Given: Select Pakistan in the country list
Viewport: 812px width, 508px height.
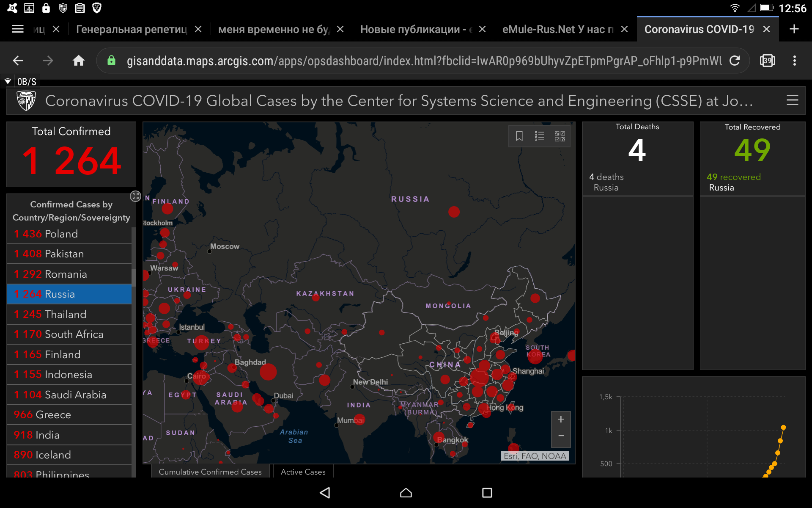Looking at the screenshot, I should [69, 254].
